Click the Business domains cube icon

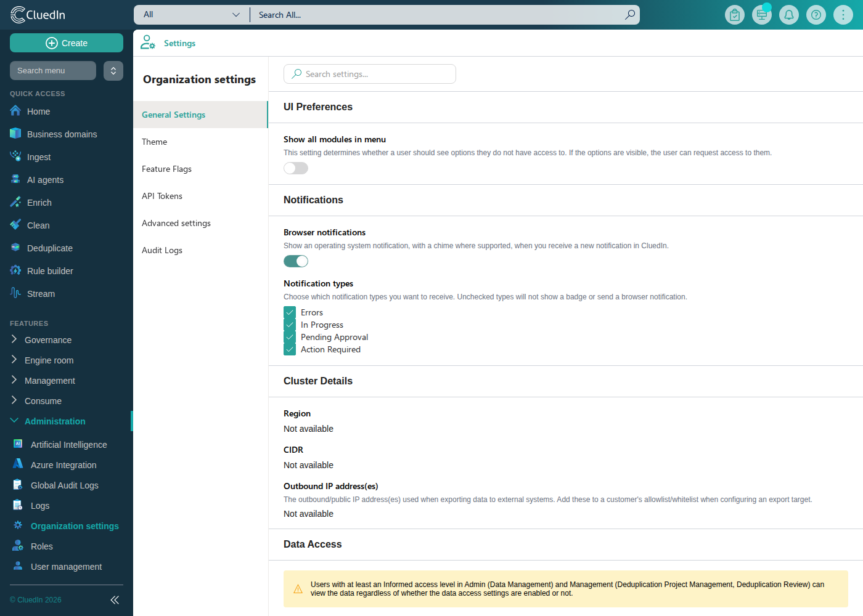[15, 134]
